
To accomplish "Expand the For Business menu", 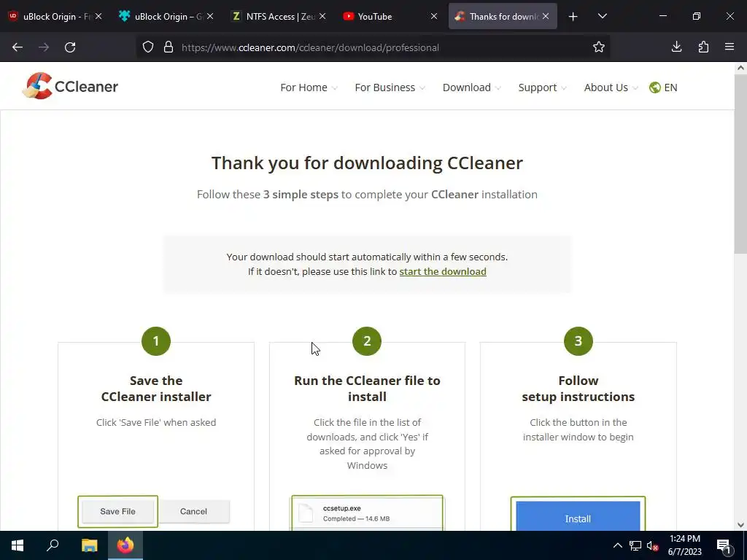I will 390,87.
